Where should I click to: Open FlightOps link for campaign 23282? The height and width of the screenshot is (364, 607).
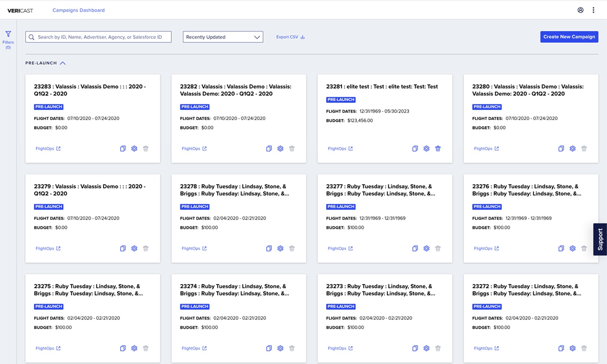tap(194, 149)
